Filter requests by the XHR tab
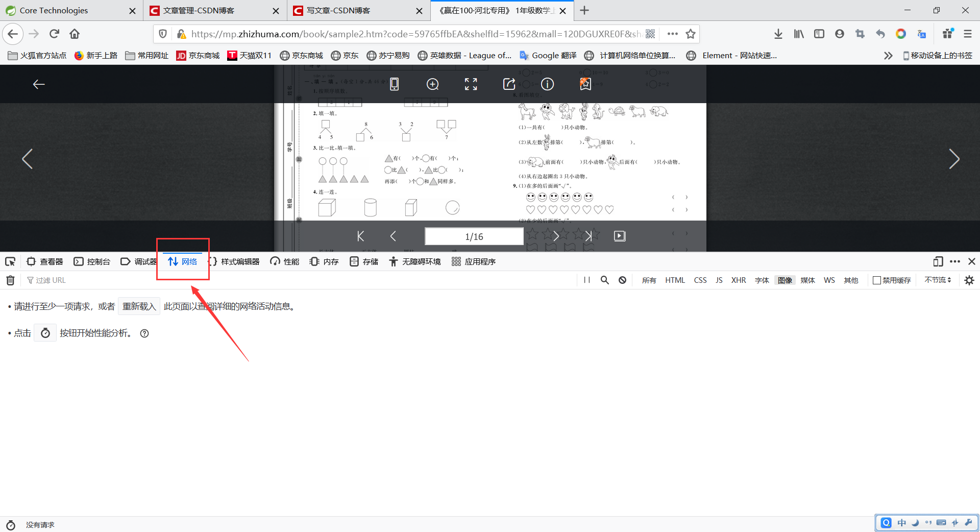 click(x=739, y=280)
